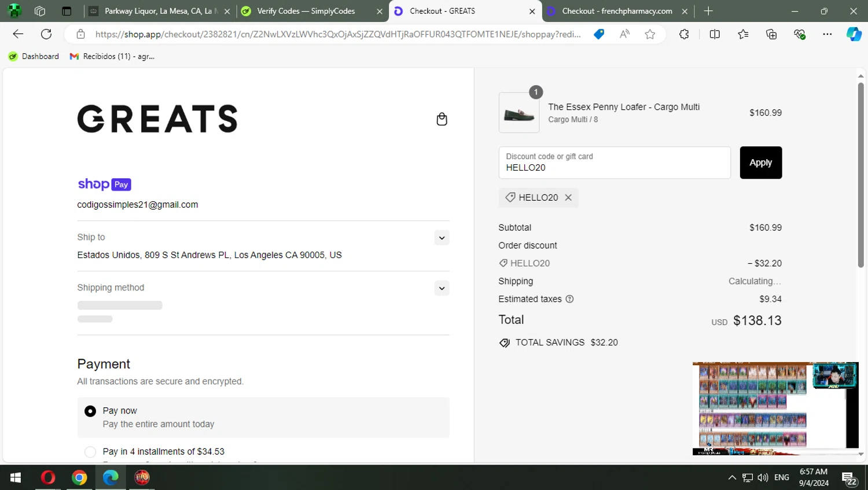The width and height of the screenshot is (868, 490).
Task: Open the Favorites list icon
Action: (x=744, y=34)
